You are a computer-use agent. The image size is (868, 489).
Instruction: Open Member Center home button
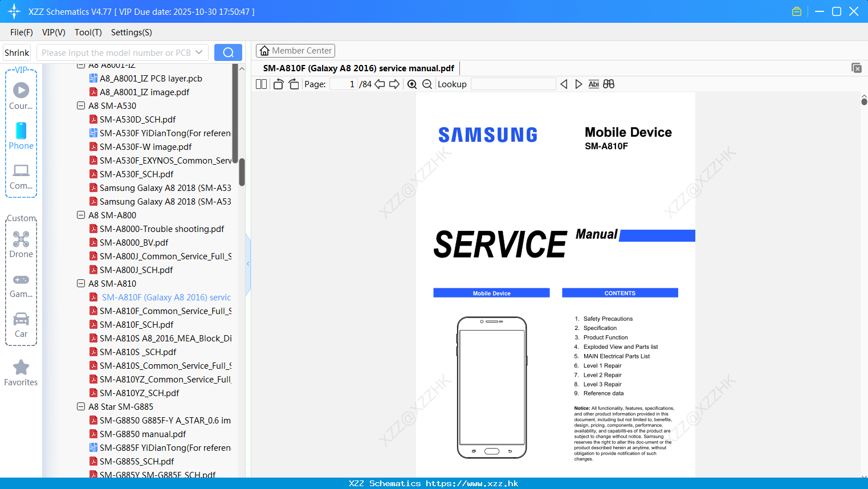point(295,51)
